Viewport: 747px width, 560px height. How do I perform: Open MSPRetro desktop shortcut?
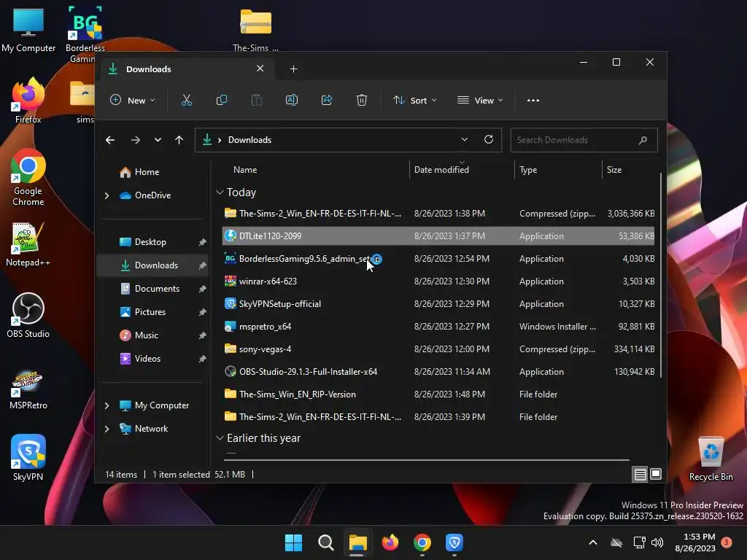pyautogui.click(x=28, y=388)
